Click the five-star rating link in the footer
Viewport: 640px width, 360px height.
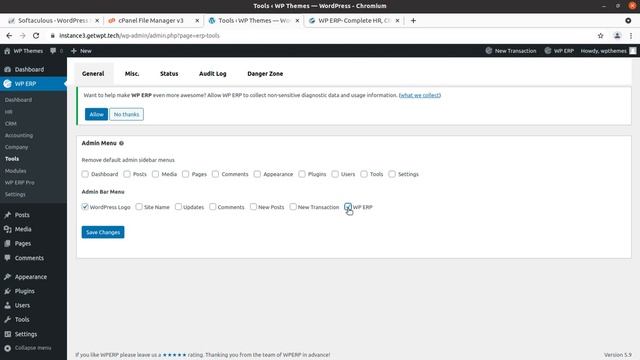coord(174,355)
